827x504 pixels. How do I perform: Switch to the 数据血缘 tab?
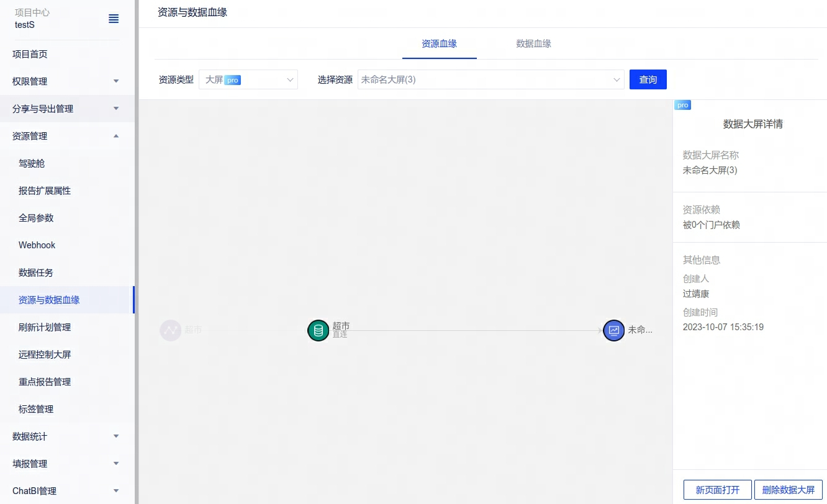533,43
